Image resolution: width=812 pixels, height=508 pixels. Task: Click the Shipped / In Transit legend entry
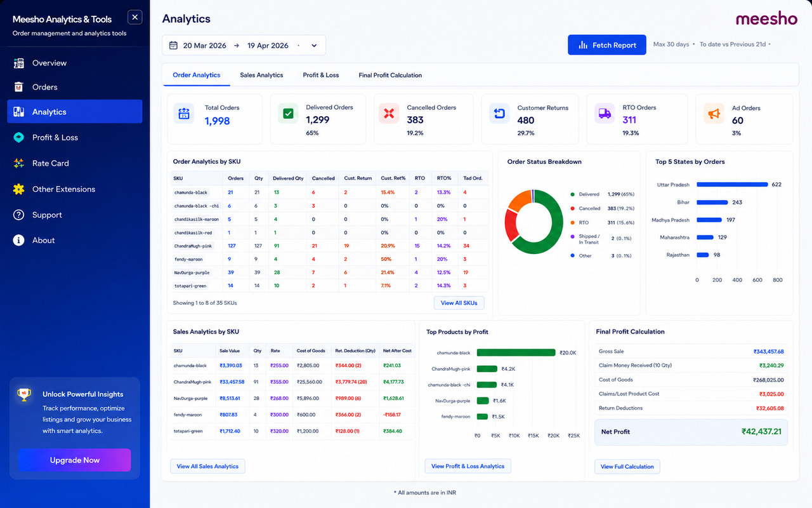pos(601,239)
